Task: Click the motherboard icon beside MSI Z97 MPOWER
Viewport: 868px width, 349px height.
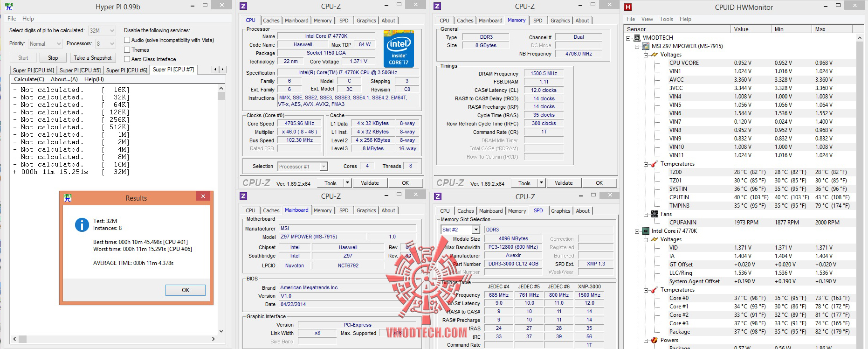Action: click(646, 46)
